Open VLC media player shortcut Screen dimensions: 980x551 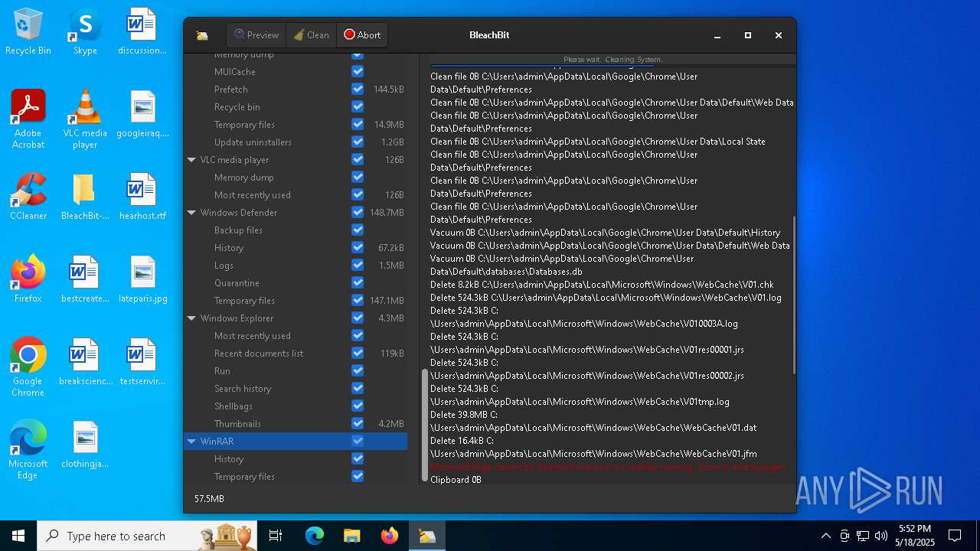(x=85, y=119)
